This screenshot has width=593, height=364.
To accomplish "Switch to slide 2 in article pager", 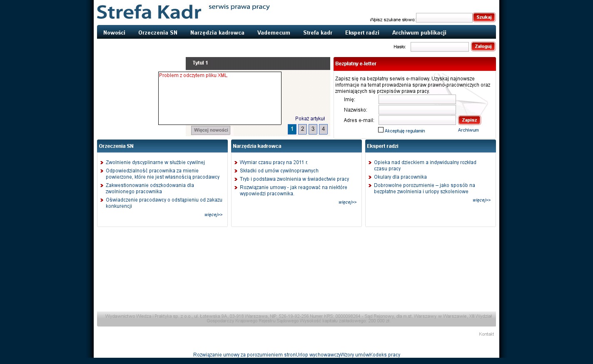I will click(x=303, y=129).
